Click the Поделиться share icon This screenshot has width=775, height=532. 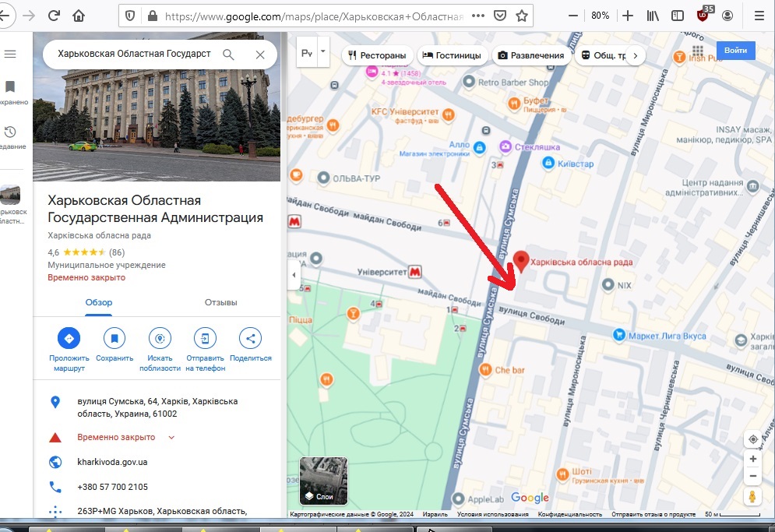pos(250,338)
